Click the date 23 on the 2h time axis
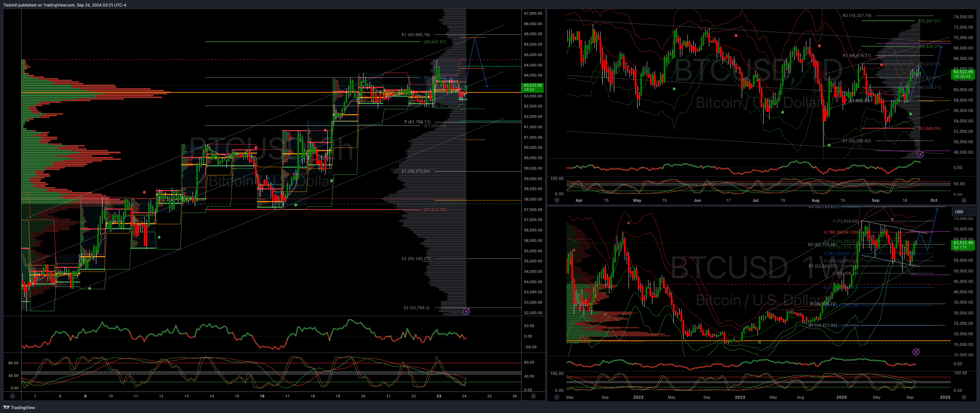Image resolution: width=980 pixels, height=413 pixels. click(x=439, y=396)
